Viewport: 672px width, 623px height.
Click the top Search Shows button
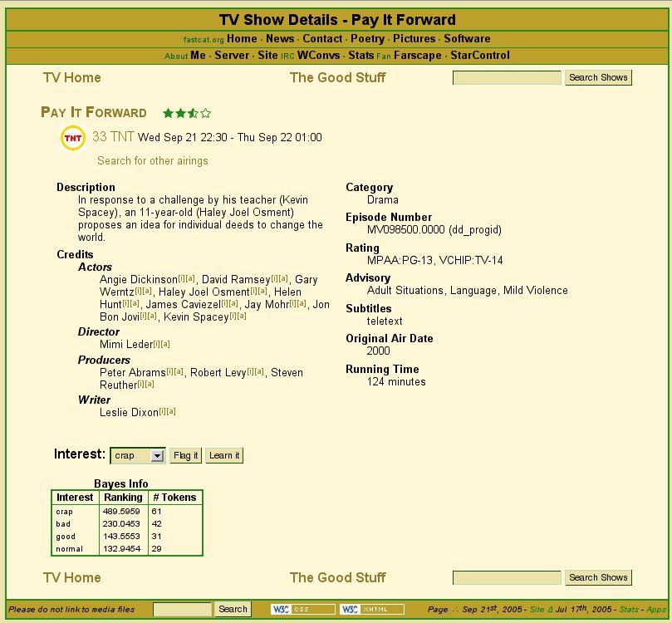pos(598,77)
